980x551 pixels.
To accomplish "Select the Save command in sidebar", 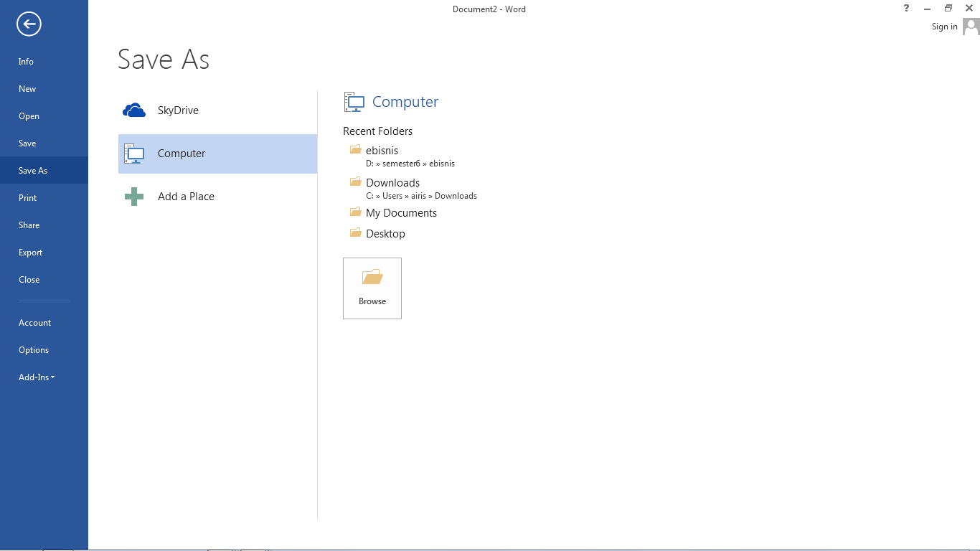I will click(x=27, y=143).
